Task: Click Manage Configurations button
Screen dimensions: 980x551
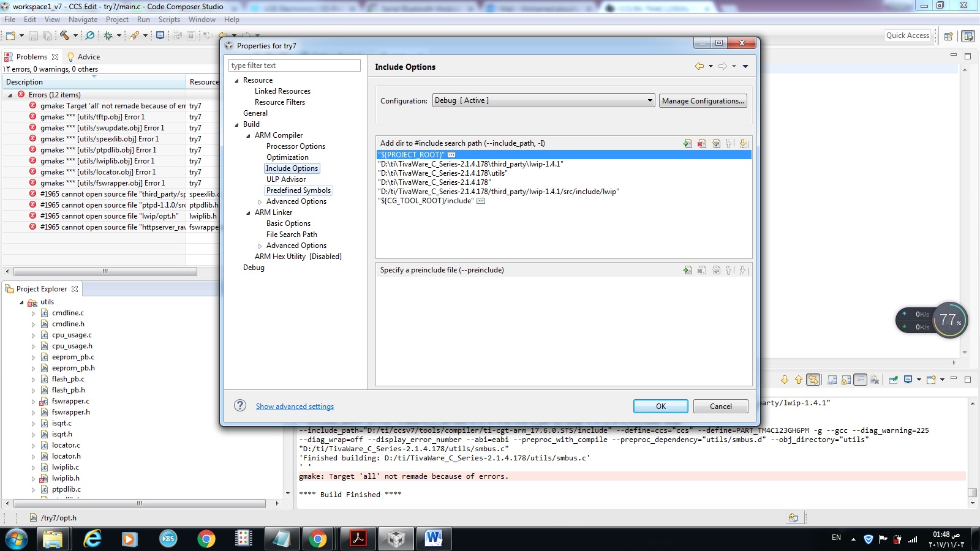Action: point(703,100)
